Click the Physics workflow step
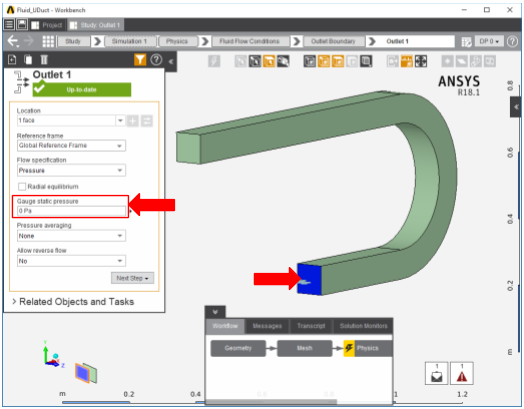Image resolution: width=524 pixels, height=409 pixels. (368, 348)
